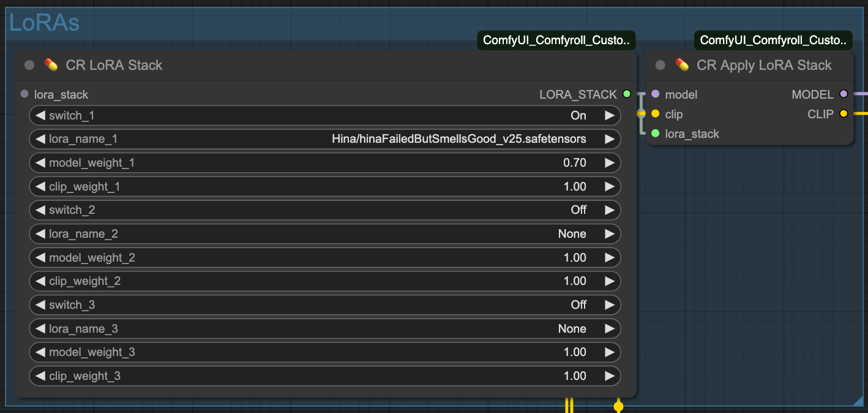Click the purple MODEL output dot

tap(844, 94)
